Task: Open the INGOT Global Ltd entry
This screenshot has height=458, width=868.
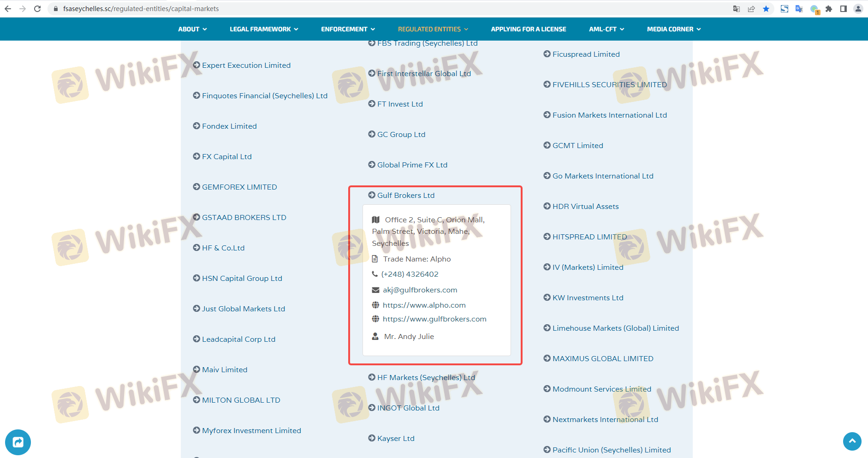Action: 408,408
